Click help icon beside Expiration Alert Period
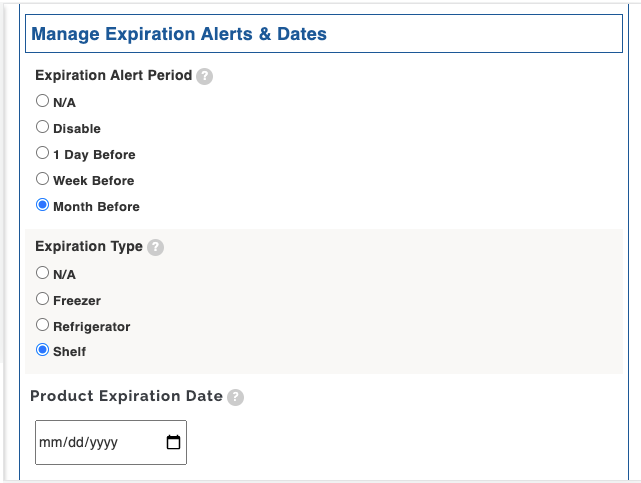Viewport: 641px width, 483px height. pos(204,76)
